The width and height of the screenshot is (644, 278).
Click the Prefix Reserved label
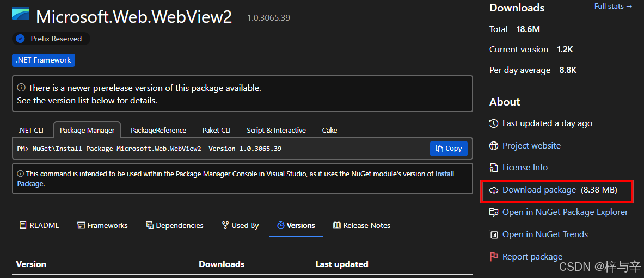[56, 39]
